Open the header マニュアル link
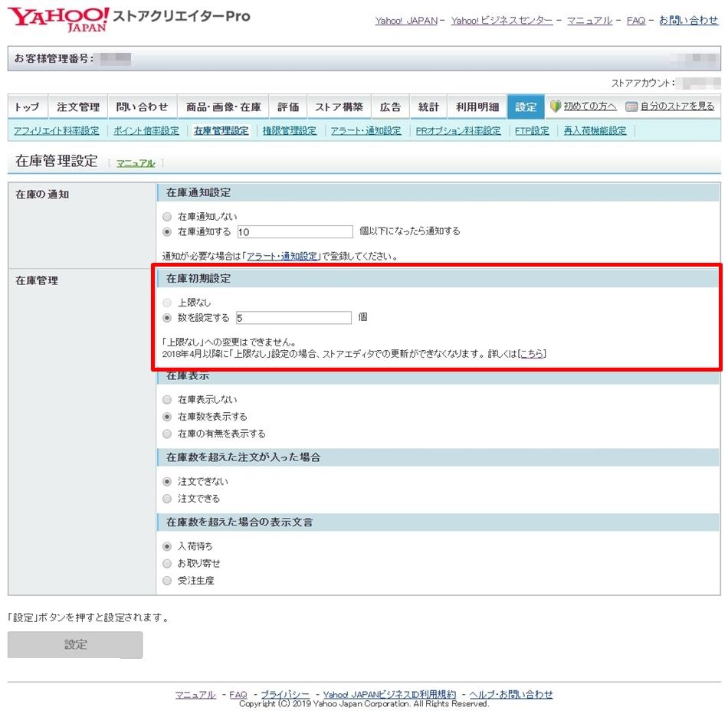The width and height of the screenshot is (728, 714). pos(589,21)
